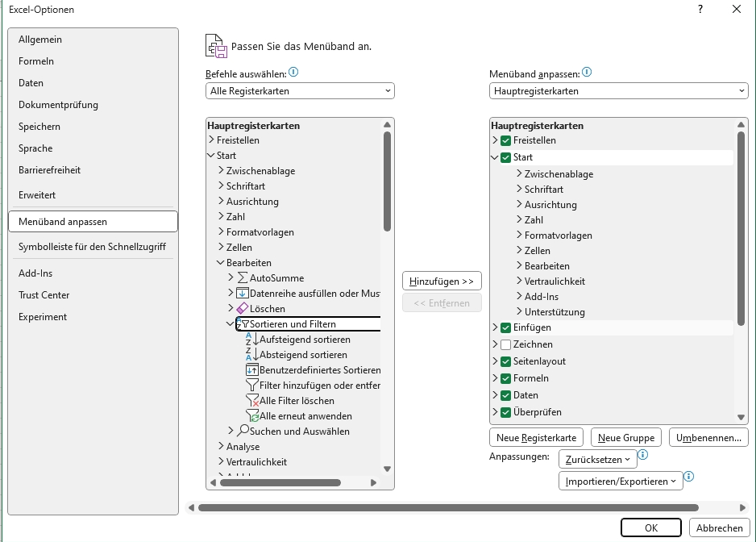
Task: Open the Erweitert options category
Action: (x=93, y=195)
